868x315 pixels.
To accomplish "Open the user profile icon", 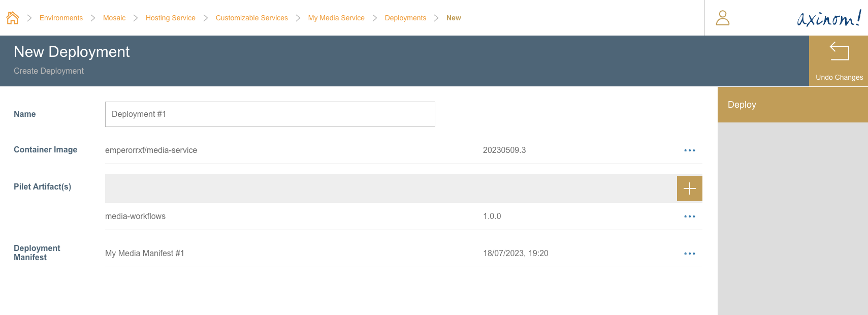I will (722, 18).
